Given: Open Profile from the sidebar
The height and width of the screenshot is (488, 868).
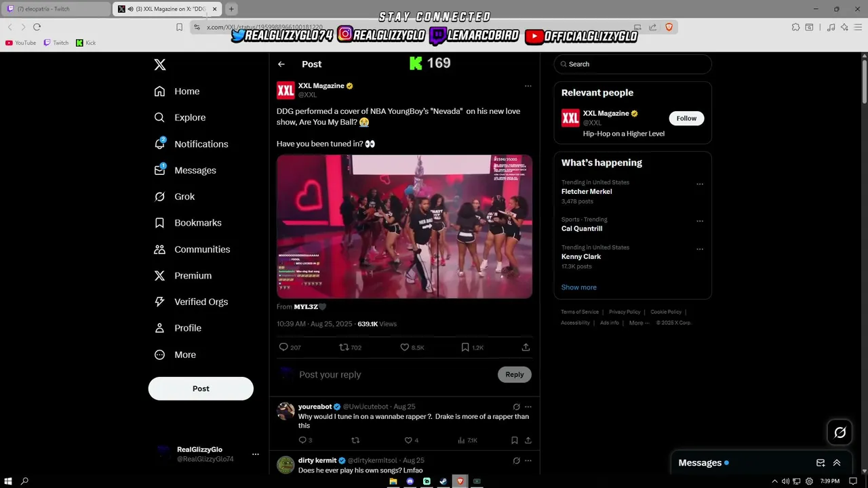Looking at the screenshot, I should point(178,328).
